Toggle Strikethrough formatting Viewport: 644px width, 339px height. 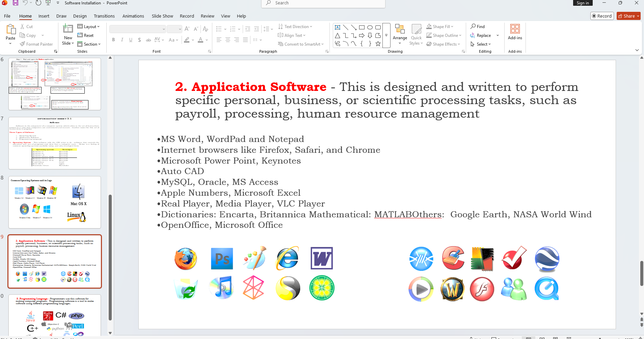click(x=149, y=40)
